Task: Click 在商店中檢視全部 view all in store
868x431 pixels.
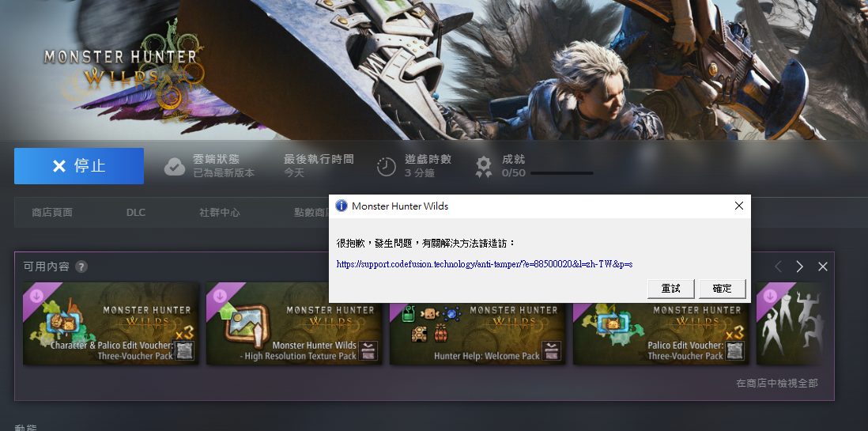Action: (776, 383)
